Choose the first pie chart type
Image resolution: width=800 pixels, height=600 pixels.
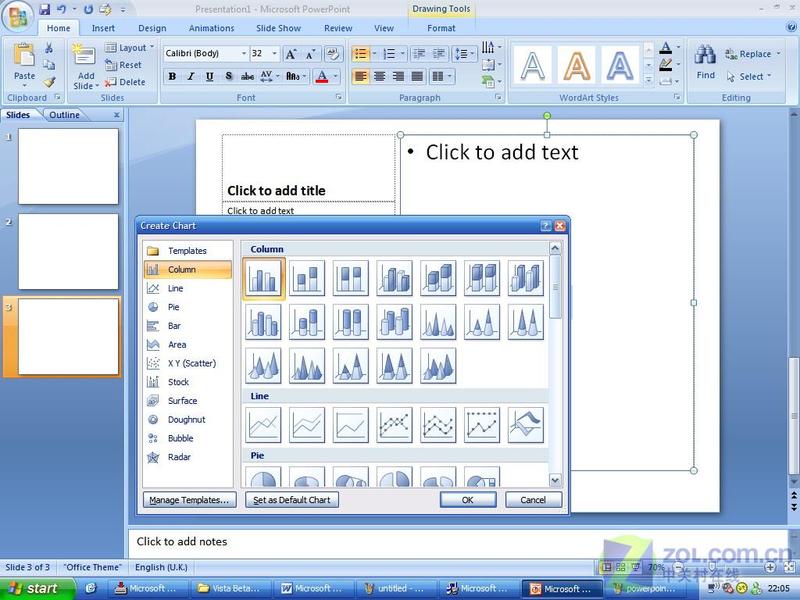(263, 477)
